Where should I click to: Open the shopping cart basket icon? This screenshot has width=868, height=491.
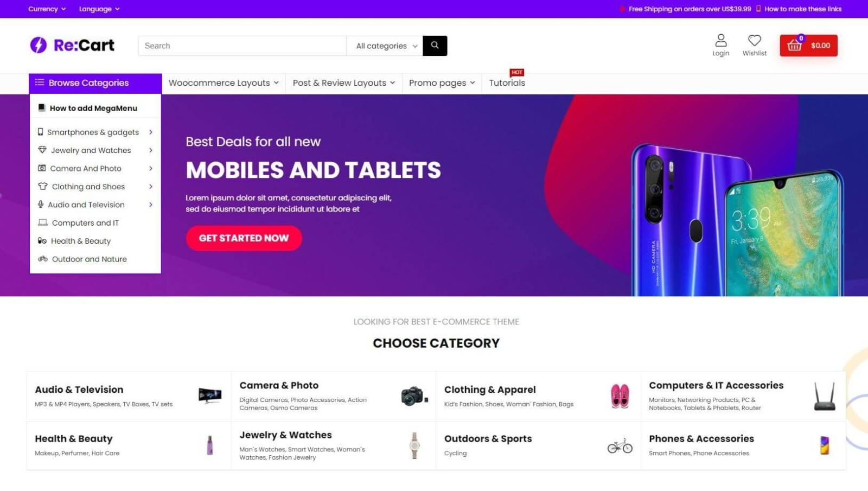click(795, 45)
